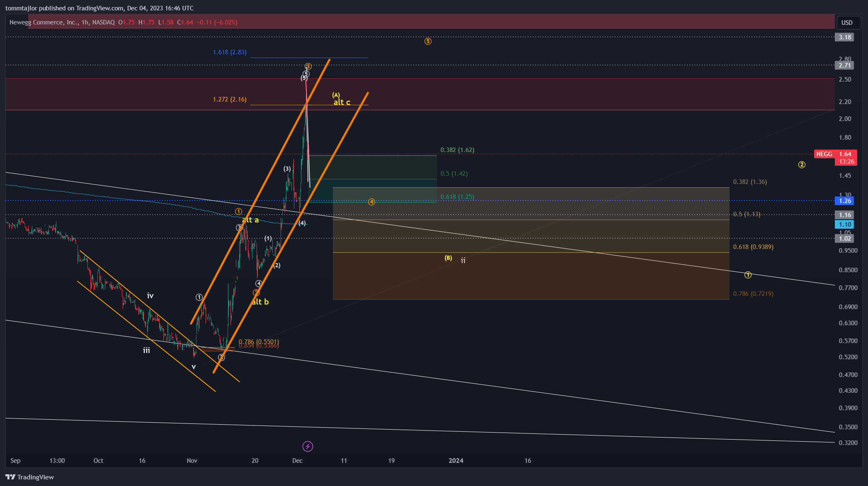Click the 2024 date axis label
The height and width of the screenshot is (486, 868).
tap(456, 460)
